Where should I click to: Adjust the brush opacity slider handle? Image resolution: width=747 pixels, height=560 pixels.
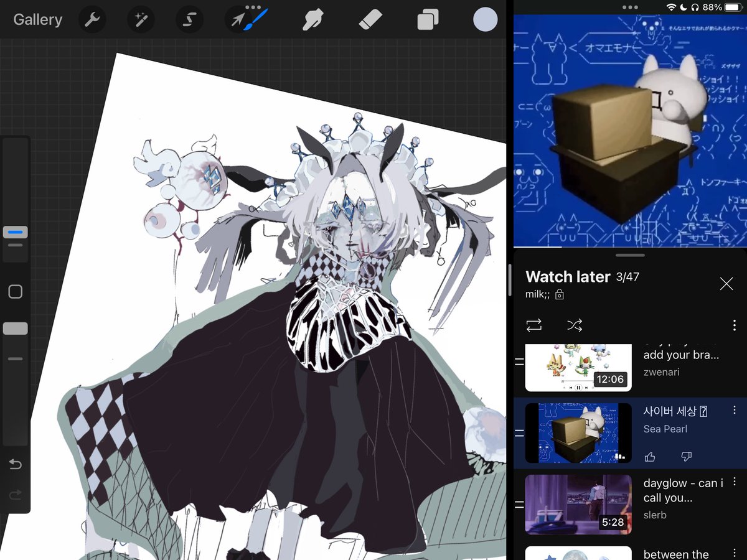[x=16, y=329]
